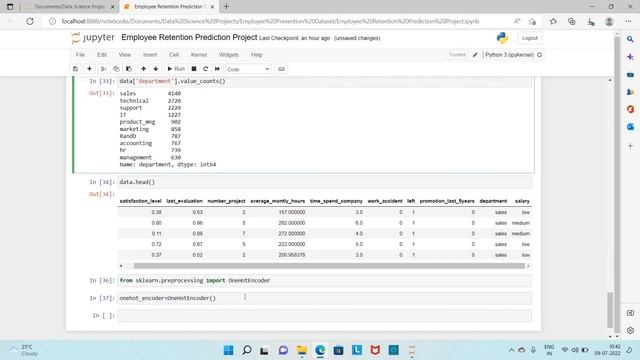The width and height of the screenshot is (640, 360).
Task: Click the Python 3 (ipykernel) label
Action: pyautogui.click(x=509, y=55)
